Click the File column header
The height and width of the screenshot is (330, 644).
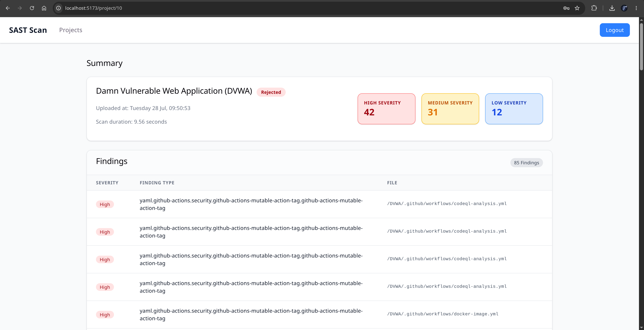392,183
